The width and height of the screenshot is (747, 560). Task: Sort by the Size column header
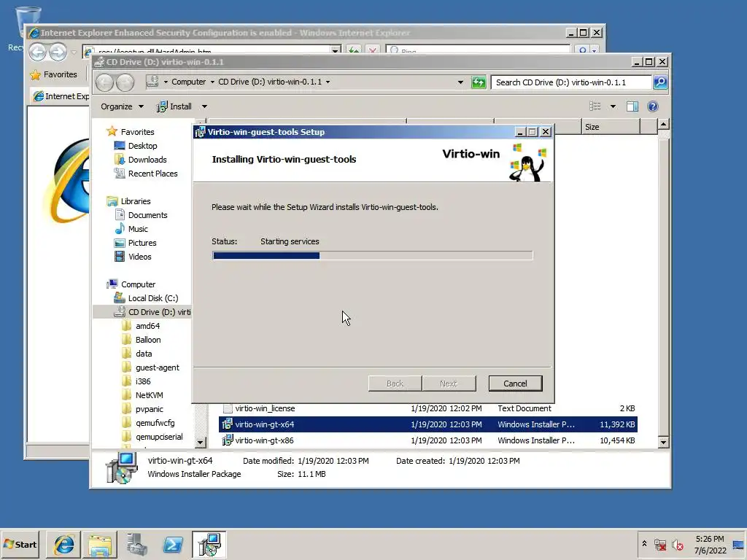[x=611, y=127]
